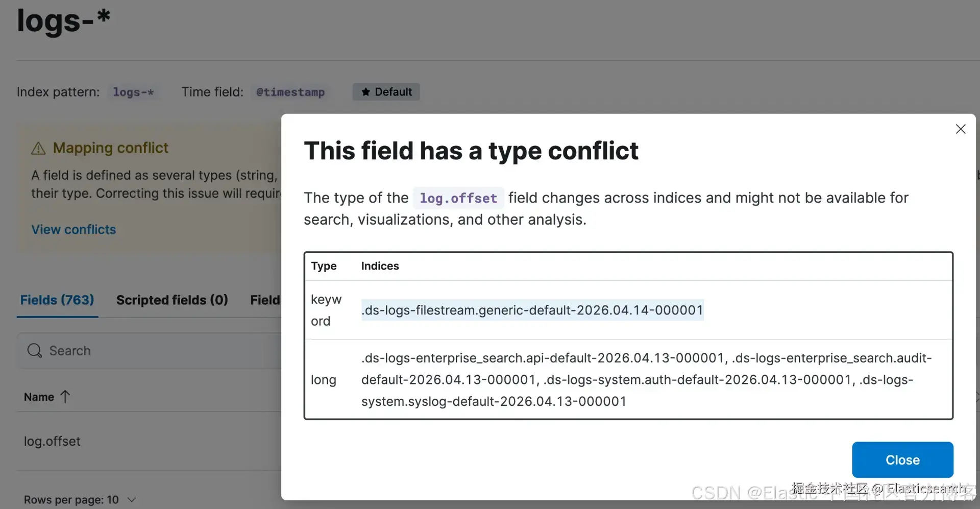980x509 pixels.
Task: Click the Type column header in dialog
Action: tap(324, 266)
